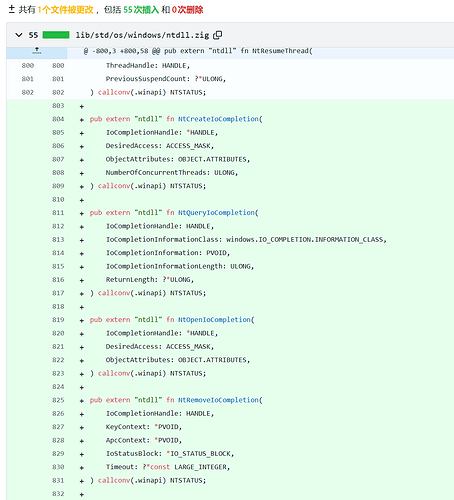
Task: Click the '55次插入' insertions count
Action: tap(141, 10)
